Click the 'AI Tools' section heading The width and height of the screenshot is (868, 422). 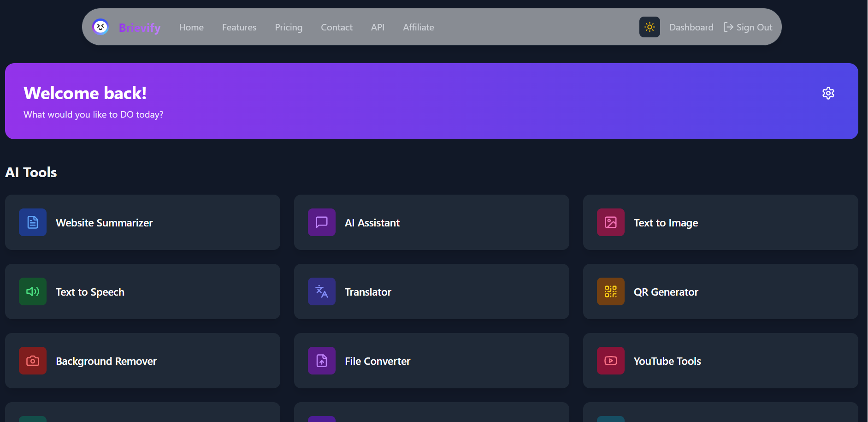pyautogui.click(x=31, y=172)
